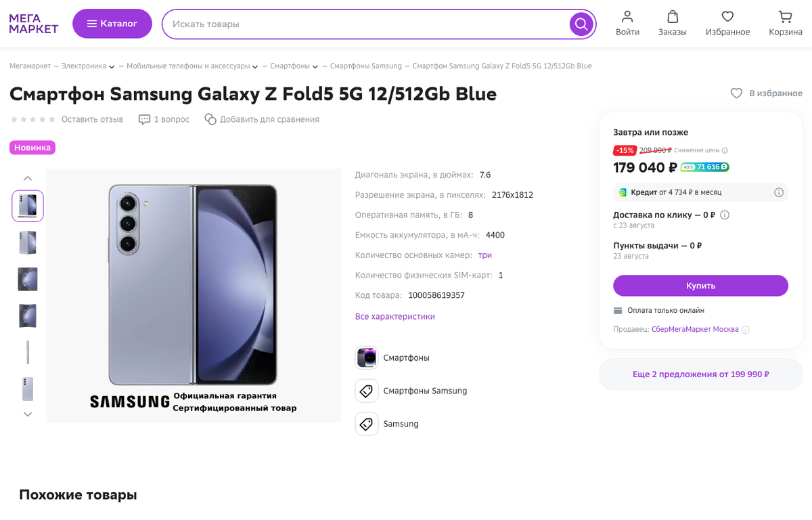
Task: Open Все характеристики link
Action: [x=395, y=316]
